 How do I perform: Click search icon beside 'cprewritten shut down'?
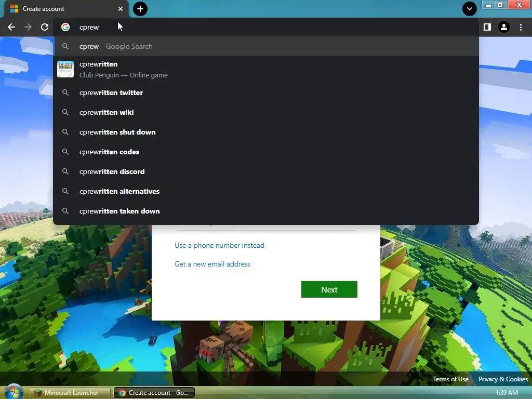tap(65, 132)
